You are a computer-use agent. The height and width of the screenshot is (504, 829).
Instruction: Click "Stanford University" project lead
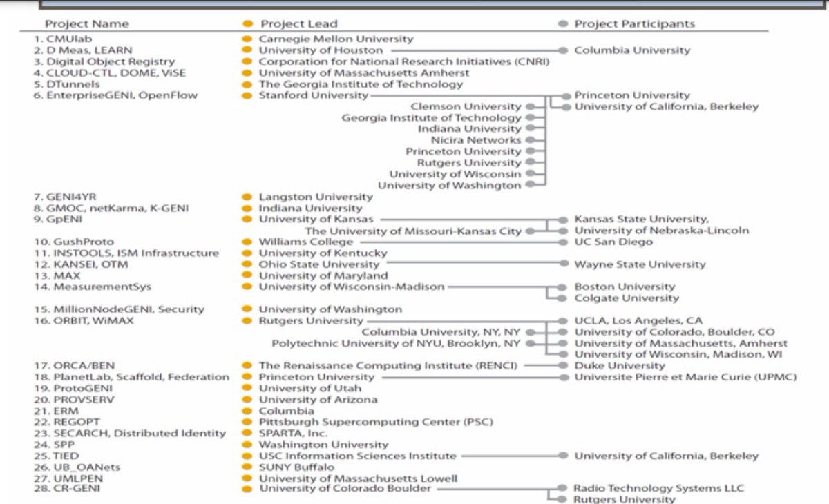click(314, 95)
